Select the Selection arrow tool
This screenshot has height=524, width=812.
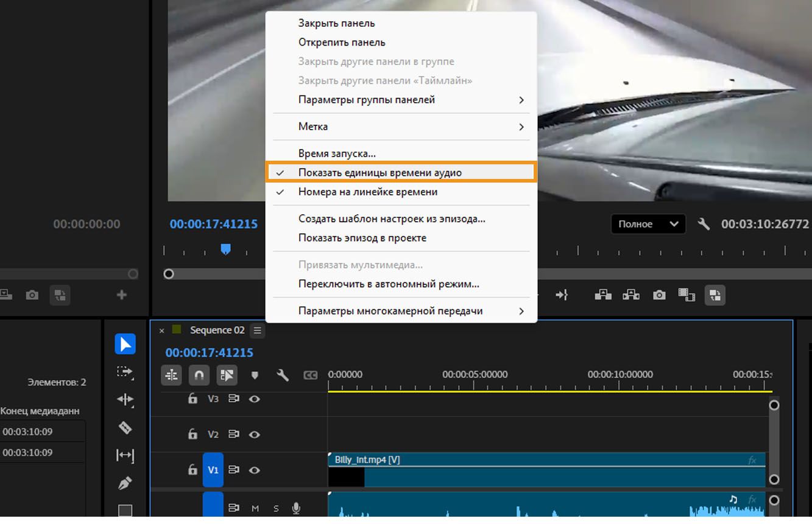tap(125, 344)
